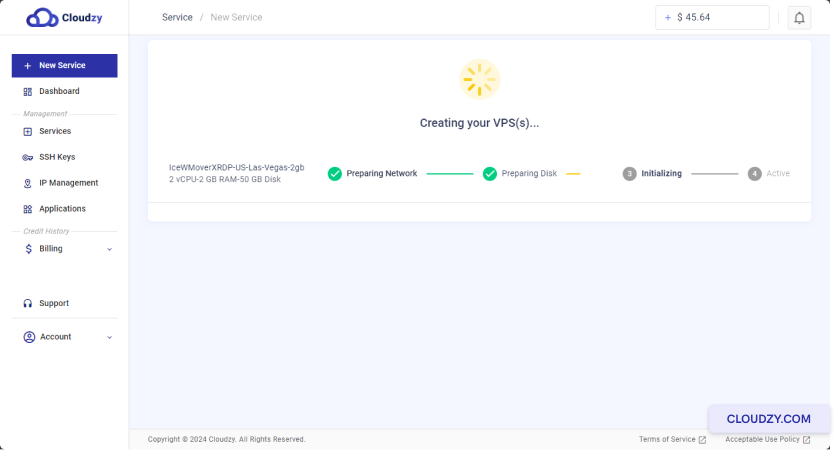Open the Dashboard grid icon
This screenshot has height=450, width=836.
[x=28, y=92]
